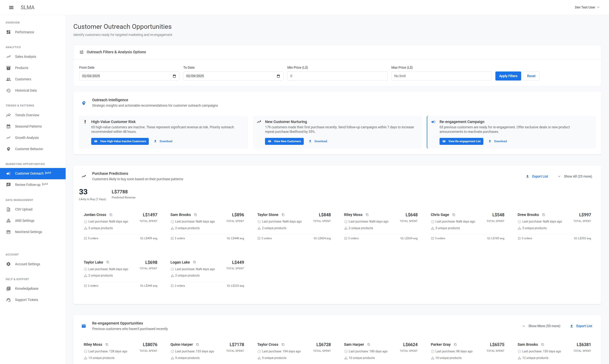Focus the From Date field
Screen dimensions: 609x364
pyautogui.click(x=129, y=76)
